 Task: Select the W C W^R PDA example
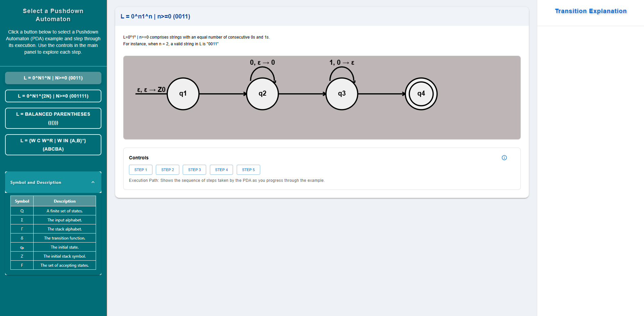click(53, 145)
